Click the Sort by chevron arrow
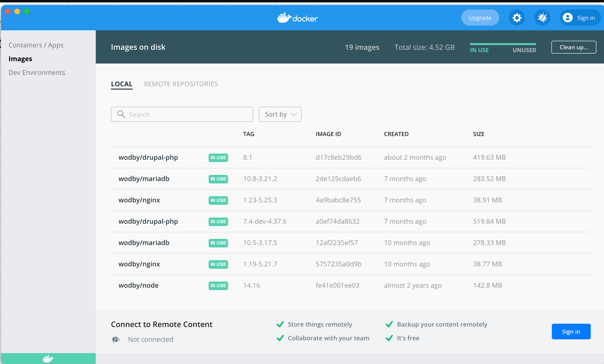 coord(294,114)
